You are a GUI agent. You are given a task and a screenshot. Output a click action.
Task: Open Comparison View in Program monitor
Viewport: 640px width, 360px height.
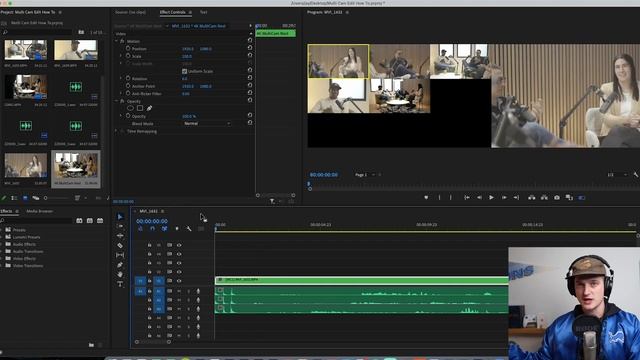569,198
